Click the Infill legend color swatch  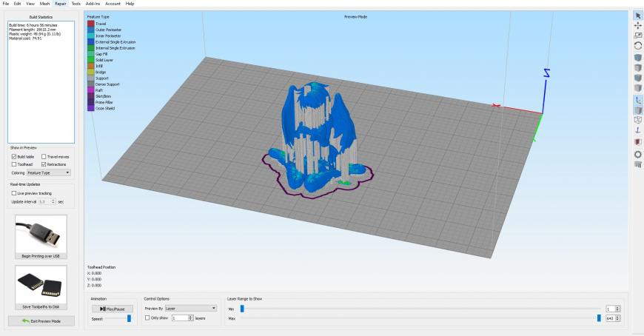coord(91,66)
